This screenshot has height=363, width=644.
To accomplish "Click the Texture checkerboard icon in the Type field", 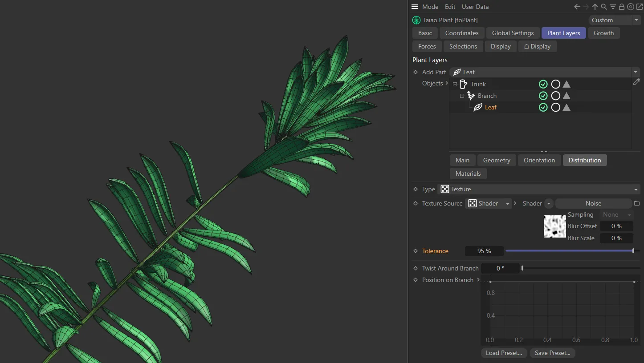I will coord(444,189).
